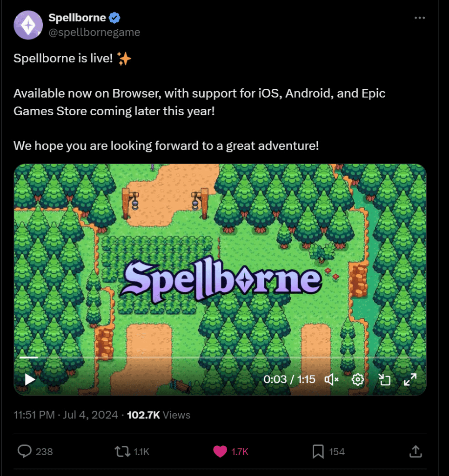This screenshot has width=449, height=476.
Task: Unmute the video sound
Action: tap(331, 379)
